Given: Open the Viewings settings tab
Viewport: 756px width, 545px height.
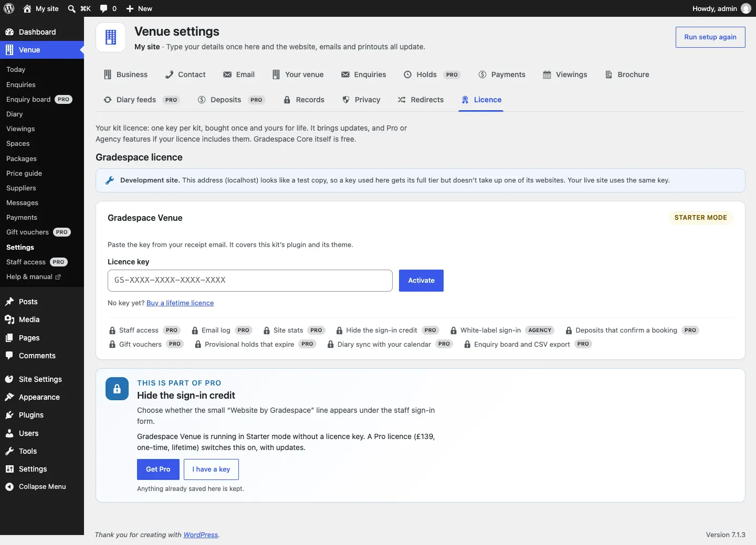Looking at the screenshot, I should coord(565,74).
